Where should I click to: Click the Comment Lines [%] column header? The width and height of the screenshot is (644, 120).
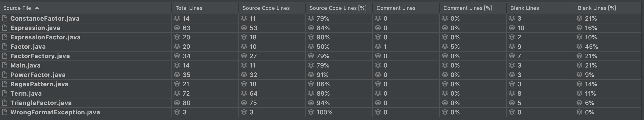(468, 8)
